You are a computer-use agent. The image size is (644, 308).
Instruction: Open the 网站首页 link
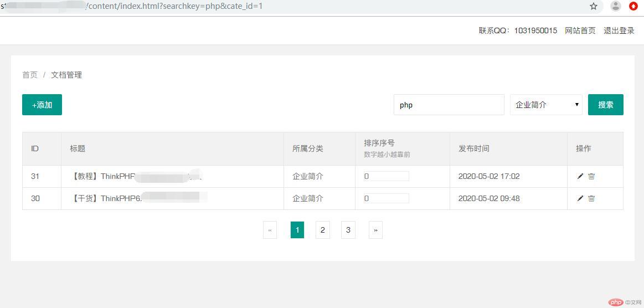[580, 30]
